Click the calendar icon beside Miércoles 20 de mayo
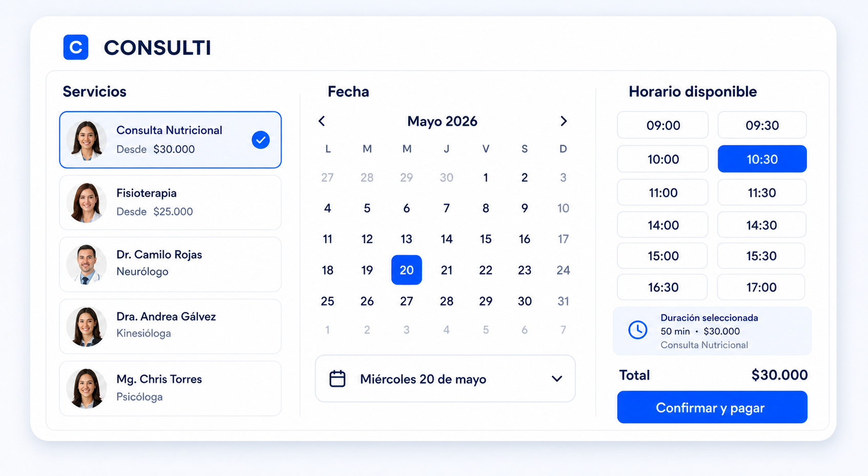868x476 pixels. coord(337,379)
